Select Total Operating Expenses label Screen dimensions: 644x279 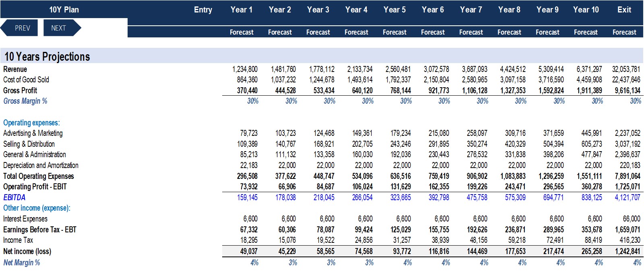pos(39,176)
